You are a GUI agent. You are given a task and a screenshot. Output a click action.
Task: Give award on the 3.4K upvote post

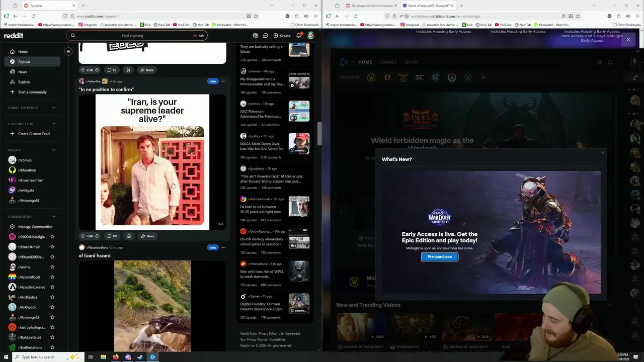129,236
